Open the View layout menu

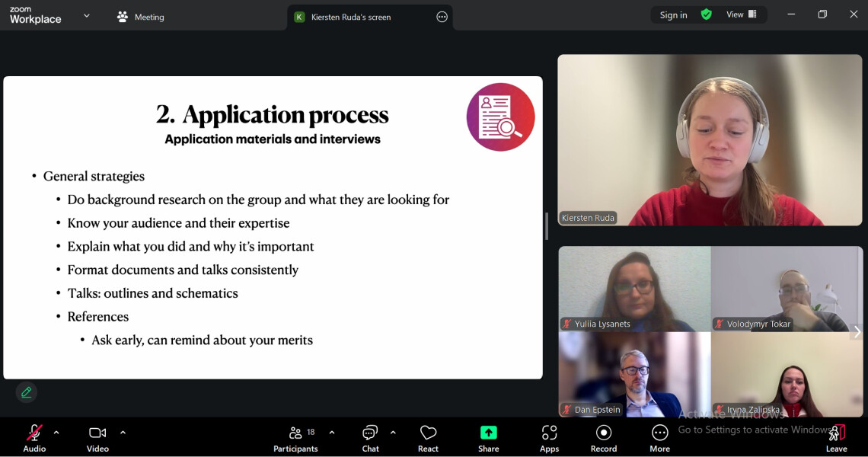(741, 14)
